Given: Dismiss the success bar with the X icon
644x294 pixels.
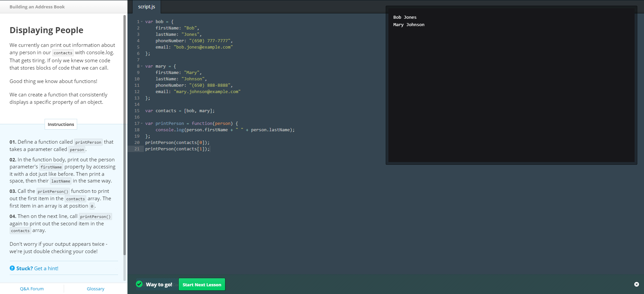Looking at the screenshot, I should pyautogui.click(x=636, y=284).
